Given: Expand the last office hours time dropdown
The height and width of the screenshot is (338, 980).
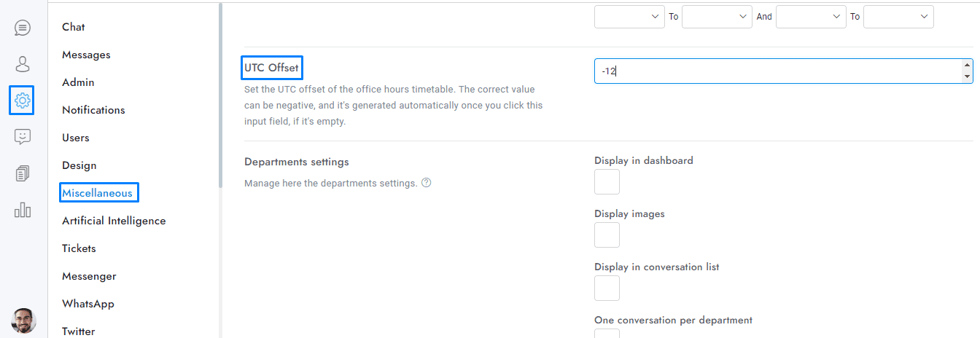Looking at the screenshot, I should pyautogui.click(x=898, y=17).
